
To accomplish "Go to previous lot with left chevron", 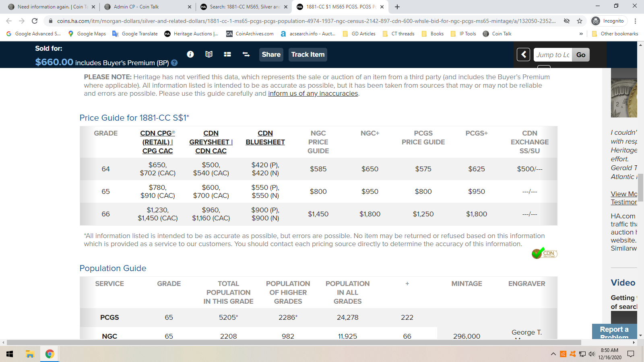I will click(x=523, y=55).
